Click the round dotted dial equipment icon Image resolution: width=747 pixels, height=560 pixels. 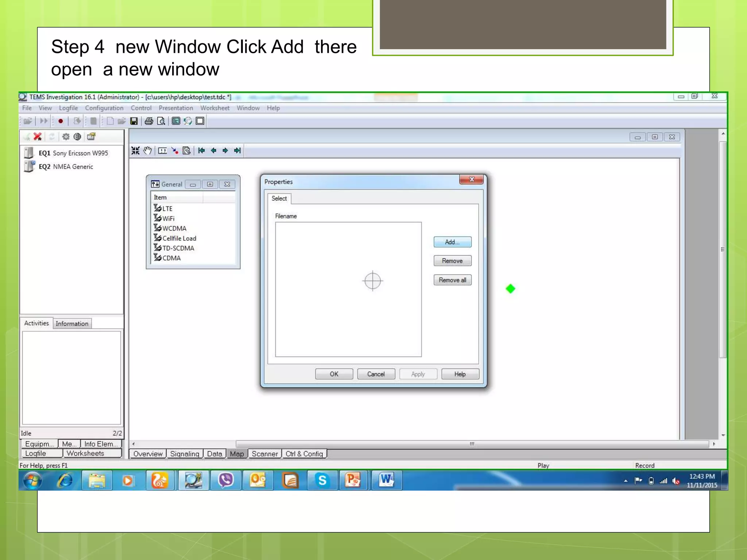(x=77, y=137)
